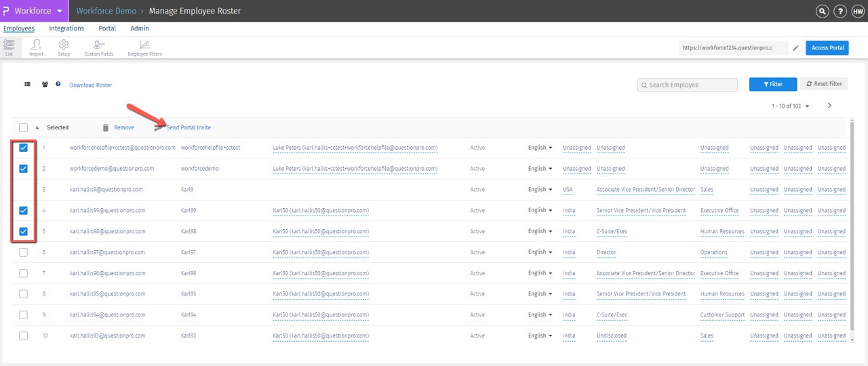This screenshot has height=366, width=868.
Task: Edit portal URL with pencil icon
Action: (796, 48)
